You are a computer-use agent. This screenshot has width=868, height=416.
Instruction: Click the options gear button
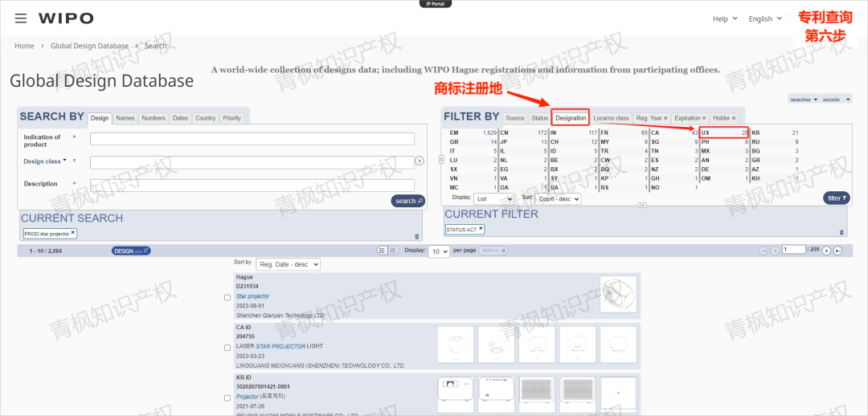(x=493, y=251)
